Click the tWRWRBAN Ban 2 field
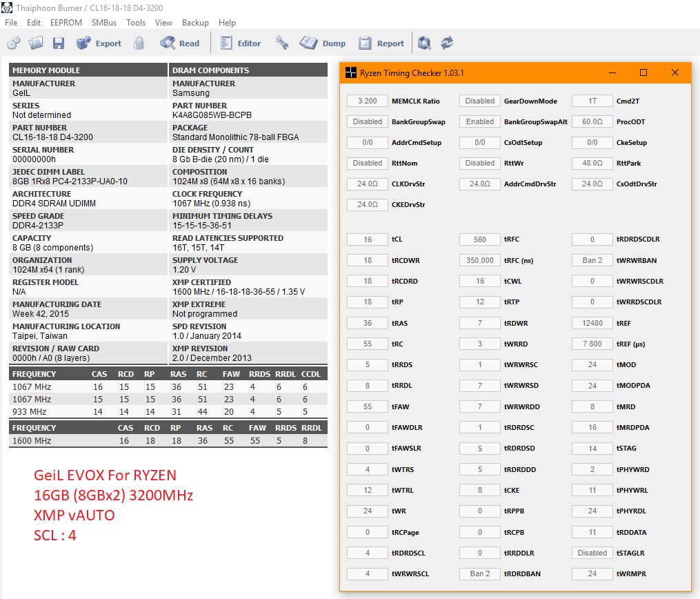 592,260
